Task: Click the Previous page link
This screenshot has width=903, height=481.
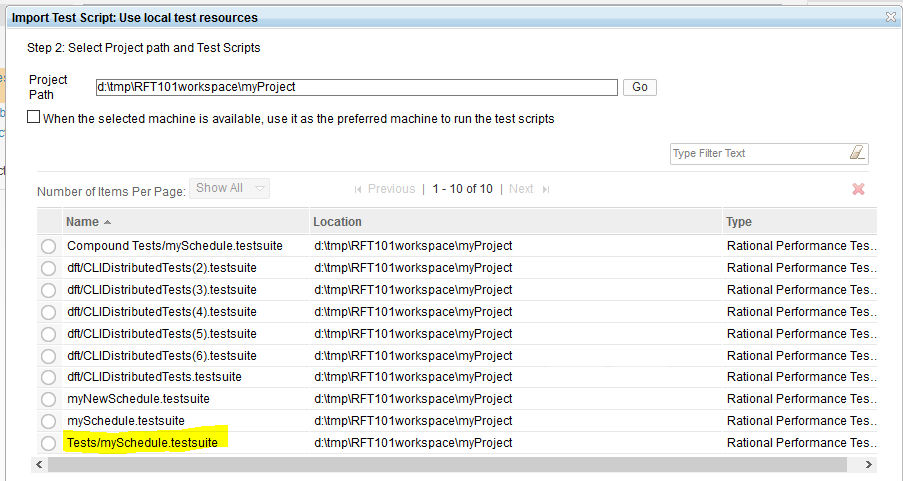Action: point(391,189)
